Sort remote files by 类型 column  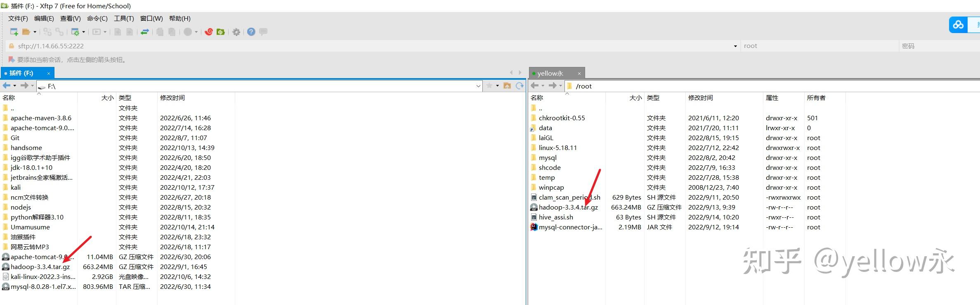point(664,98)
